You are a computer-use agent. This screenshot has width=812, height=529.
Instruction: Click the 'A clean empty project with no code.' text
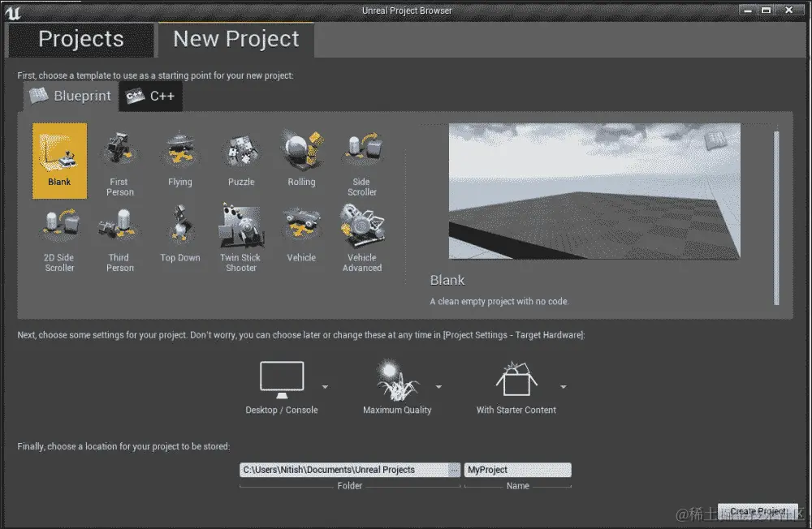point(499,301)
